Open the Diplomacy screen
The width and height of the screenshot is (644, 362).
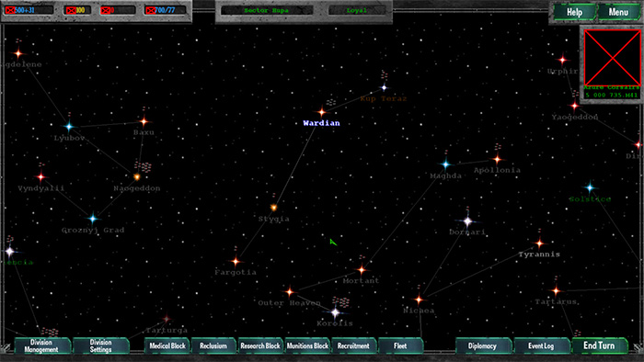483,346
